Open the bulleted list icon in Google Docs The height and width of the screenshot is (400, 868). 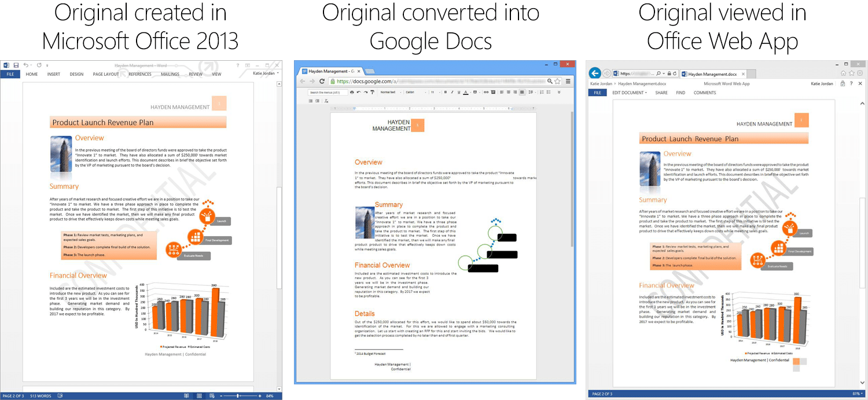click(549, 93)
